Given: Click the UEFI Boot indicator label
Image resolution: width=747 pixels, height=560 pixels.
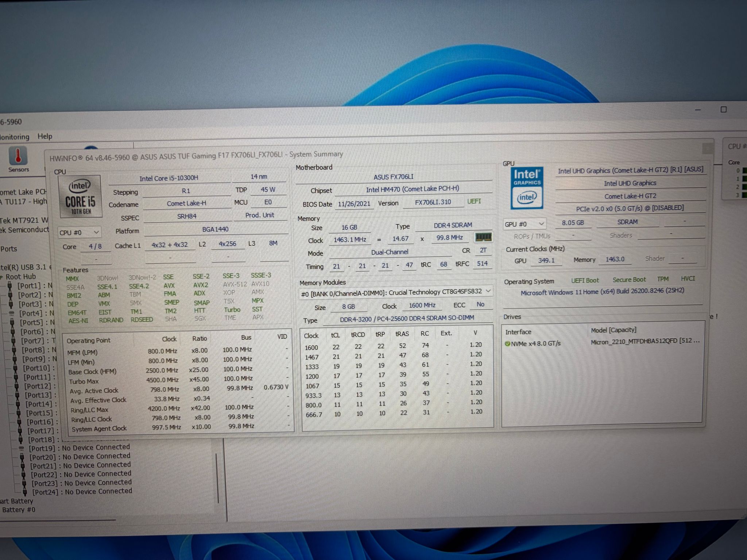Looking at the screenshot, I should click(585, 280).
